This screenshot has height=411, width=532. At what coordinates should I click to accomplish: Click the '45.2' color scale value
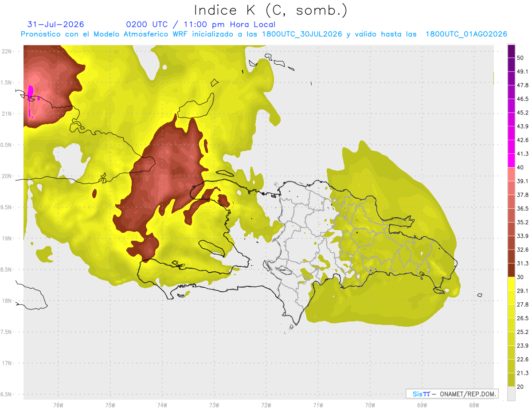(x=523, y=112)
